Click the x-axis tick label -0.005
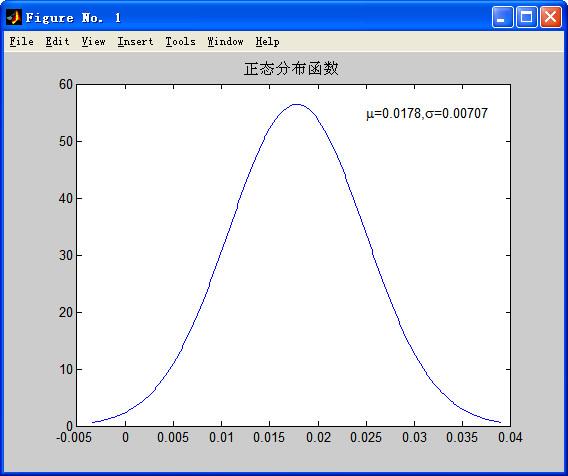 coord(74,438)
